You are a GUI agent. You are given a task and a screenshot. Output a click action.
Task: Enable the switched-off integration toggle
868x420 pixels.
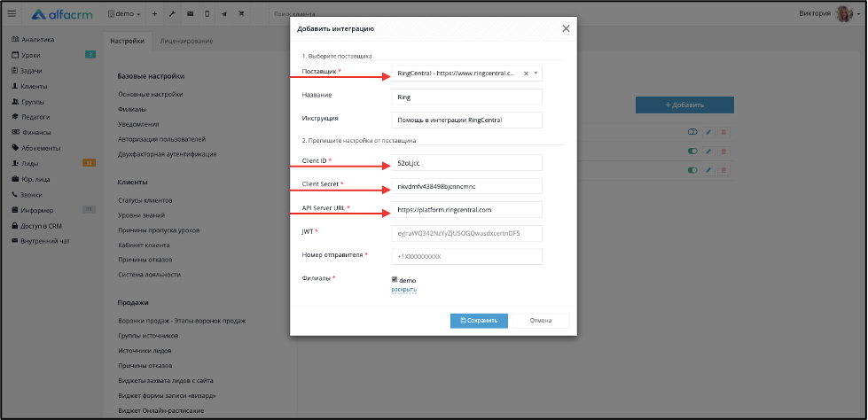692,132
